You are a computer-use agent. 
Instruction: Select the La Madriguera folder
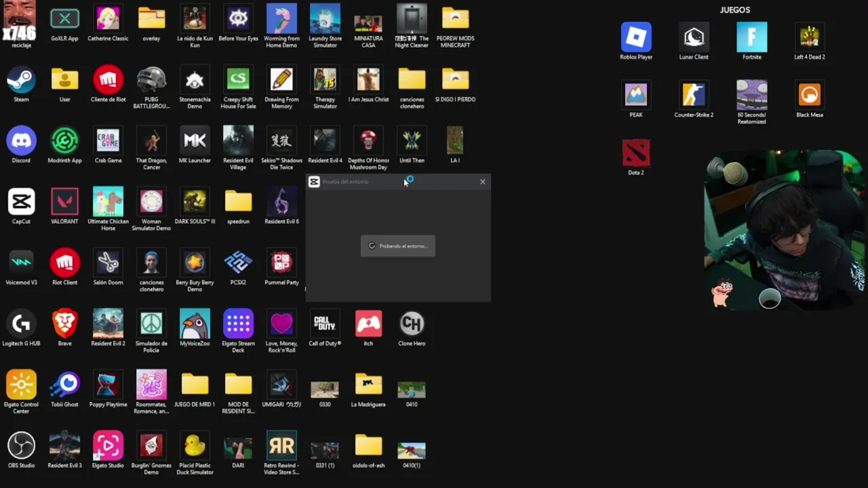(x=368, y=385)
